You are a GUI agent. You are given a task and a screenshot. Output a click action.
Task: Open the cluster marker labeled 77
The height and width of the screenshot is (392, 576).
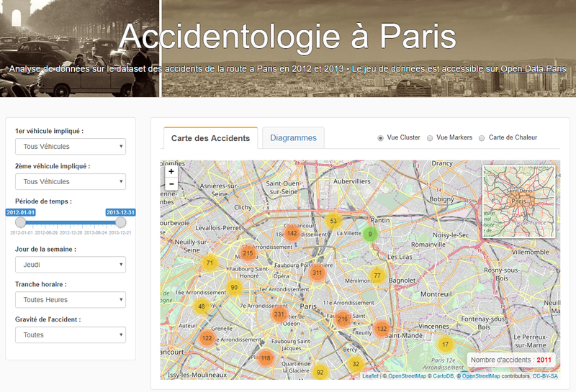tap(377, 275)
